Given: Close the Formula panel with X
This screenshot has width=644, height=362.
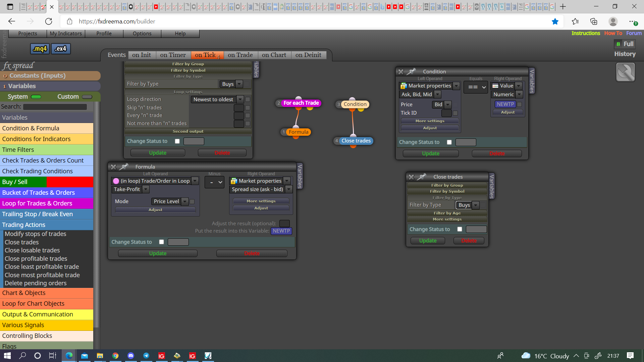Looking at the screenshot, I should [x=113, y=167].
